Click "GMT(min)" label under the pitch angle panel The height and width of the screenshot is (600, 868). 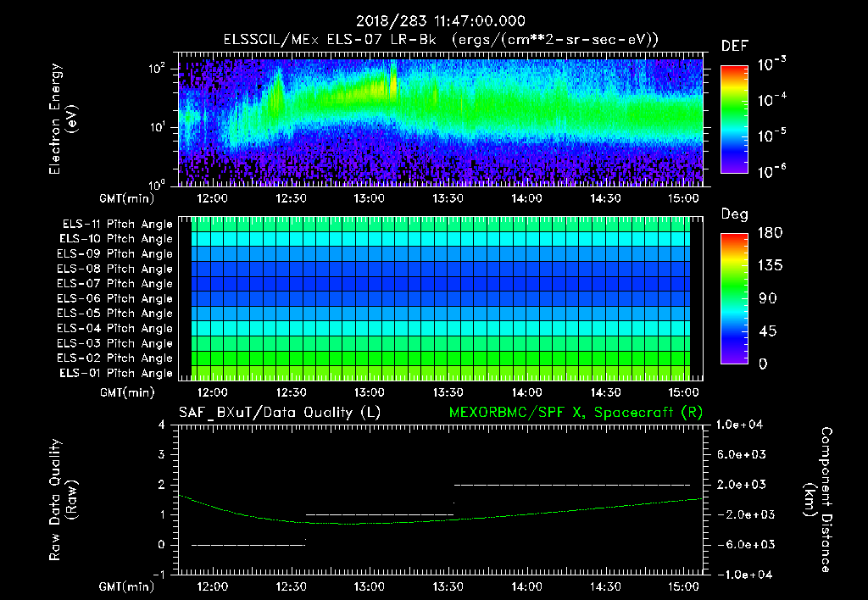(127, 393)
